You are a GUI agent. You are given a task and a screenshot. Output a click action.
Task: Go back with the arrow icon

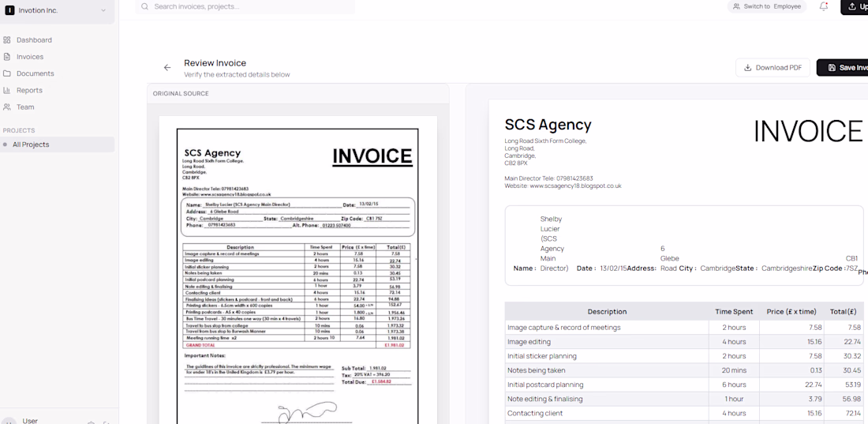pos(167,68)
